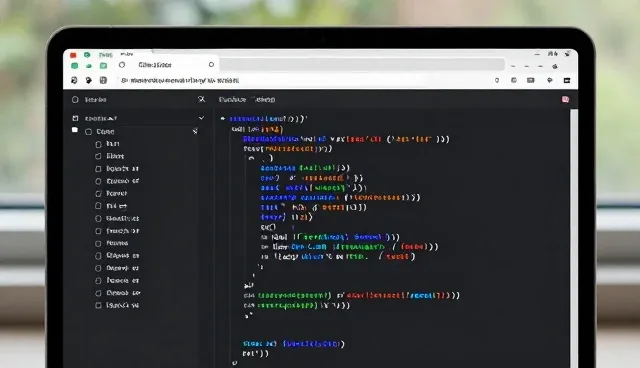Select the open browser tab title
Image resolution: width=640 pixels, height=368 pixels.
click(155, 65)
